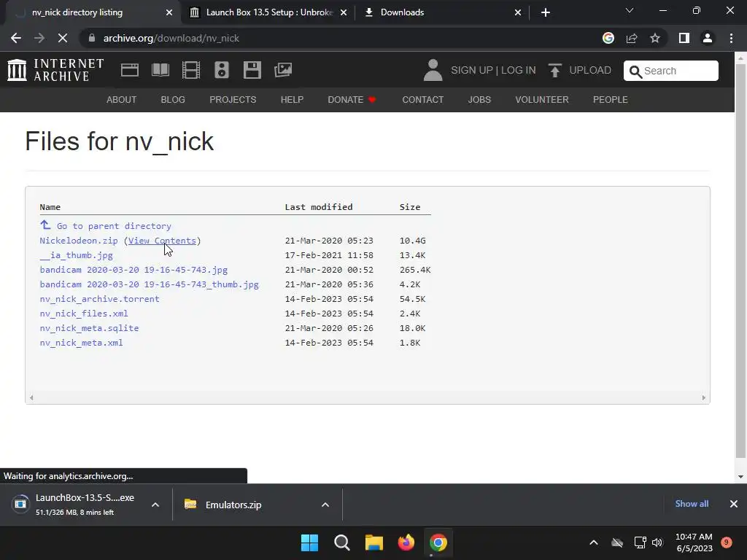Open the HELP menu item
The image size is (747, 560).
pos(292,99)
